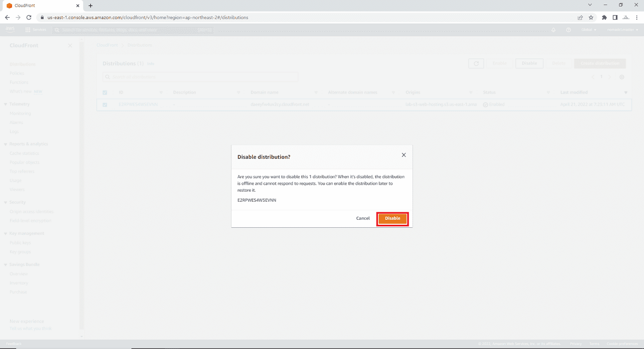Image resolution: width=644 pixels, height=349 pixels.
Task: Open Popular objects report
Action: (x=25, y=162)
